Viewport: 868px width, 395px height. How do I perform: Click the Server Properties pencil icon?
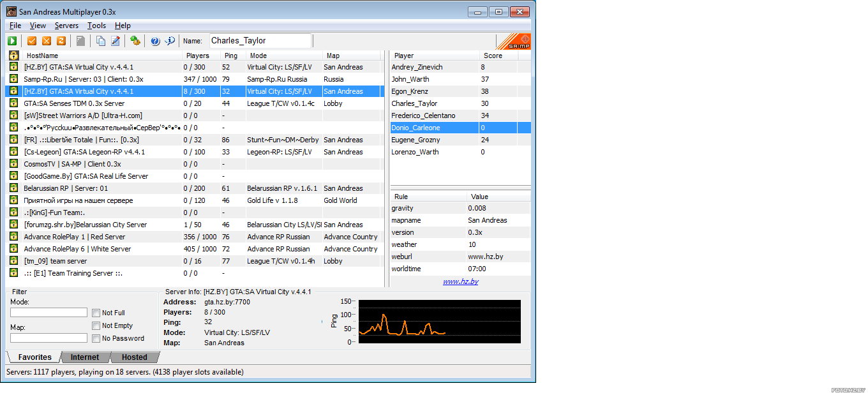pos(116,41)
